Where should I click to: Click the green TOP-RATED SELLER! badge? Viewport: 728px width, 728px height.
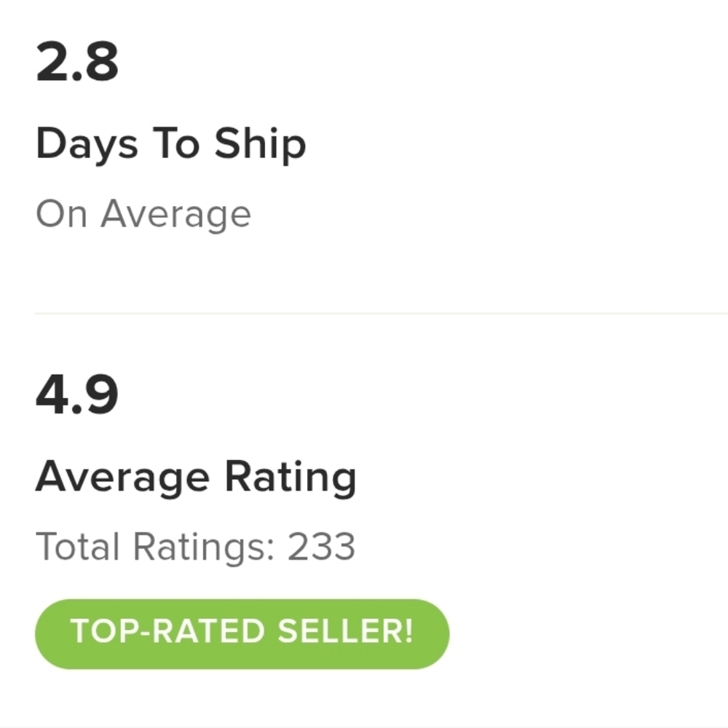[x=242, y=634]
